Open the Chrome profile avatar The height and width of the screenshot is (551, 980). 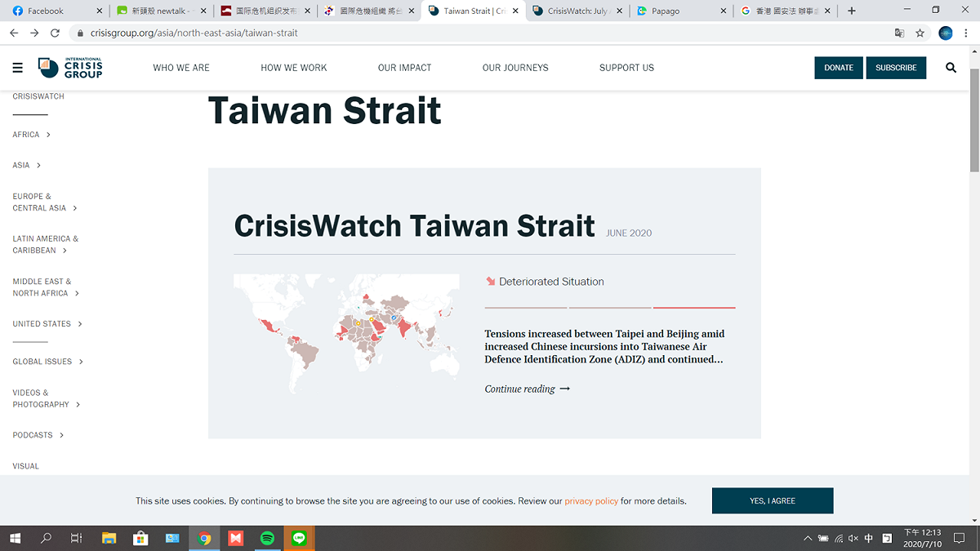pos(946,33)
